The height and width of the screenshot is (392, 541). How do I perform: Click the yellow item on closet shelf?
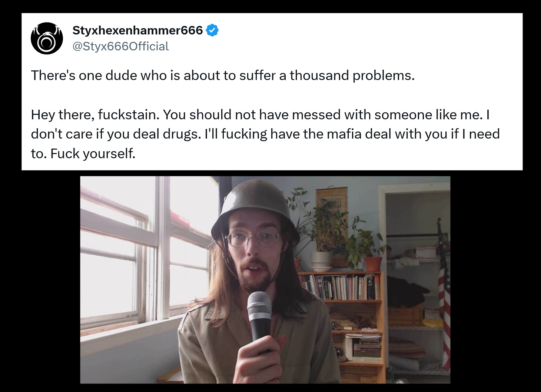tap(433, 323)
